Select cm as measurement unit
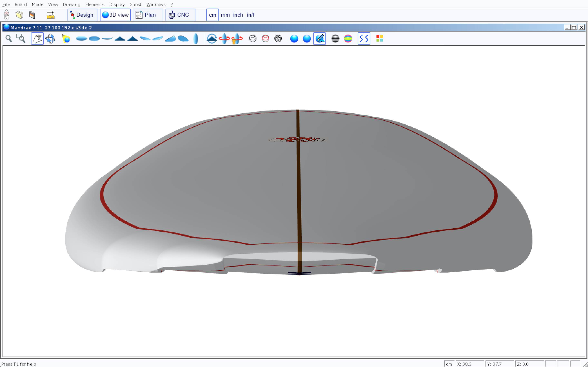This screenshot has height=367, width=588. [x=212, y=15]
